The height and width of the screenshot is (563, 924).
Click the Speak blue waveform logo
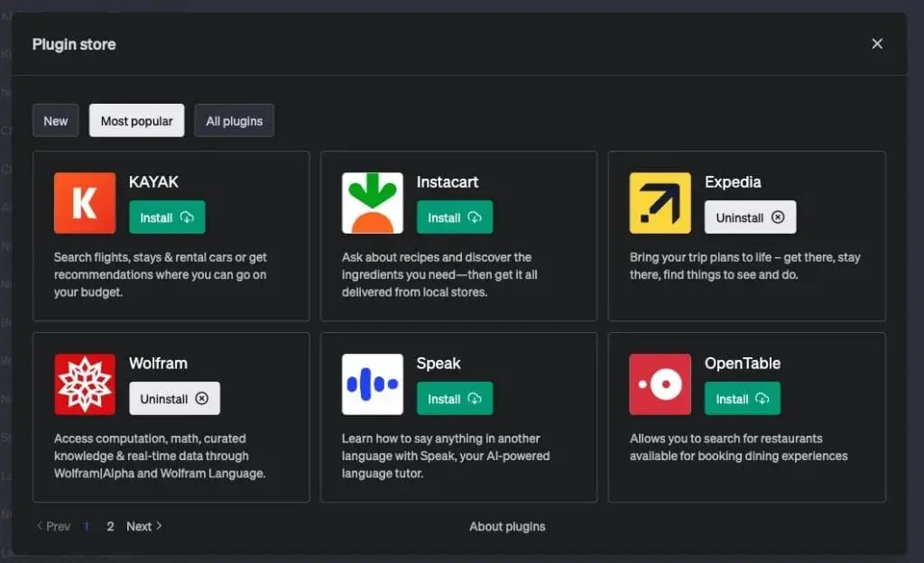[x=372, y=384]
